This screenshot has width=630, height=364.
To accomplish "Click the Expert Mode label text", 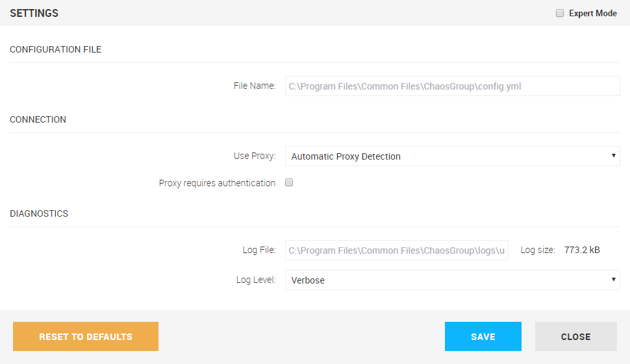I will point(592,14).
